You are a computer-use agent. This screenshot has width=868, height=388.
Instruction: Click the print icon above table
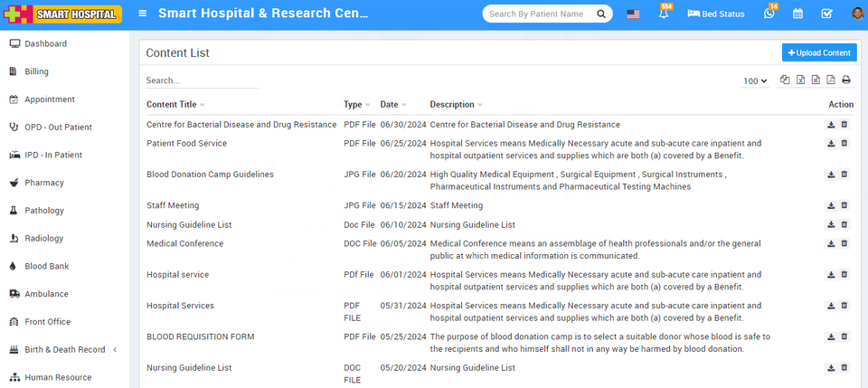(x=846, y=80)
